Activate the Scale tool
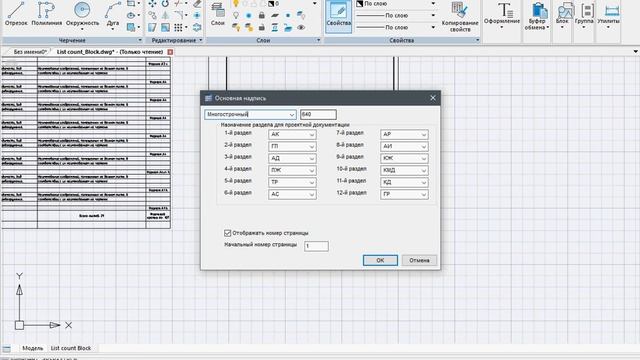Image resolution: width=640 pixels, height=360 pixels. click(x=165, y=27)
